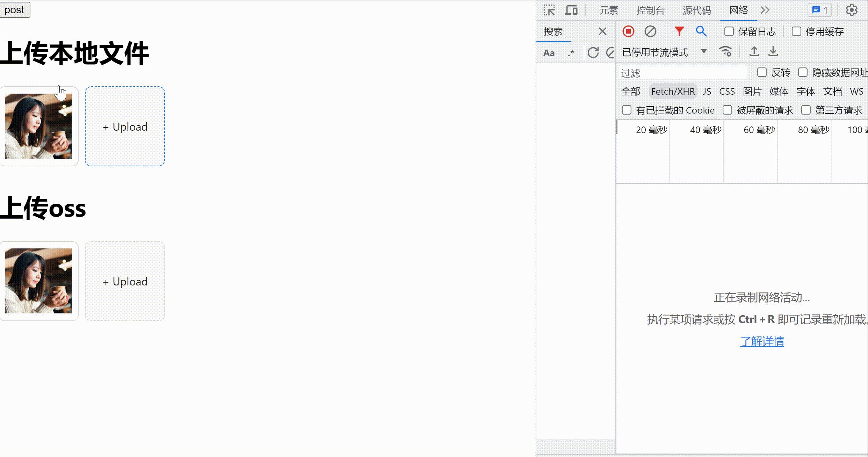Switch to the 控制台 tab
The width and height of the screenshot is (868, 457).
click(650, 10)
